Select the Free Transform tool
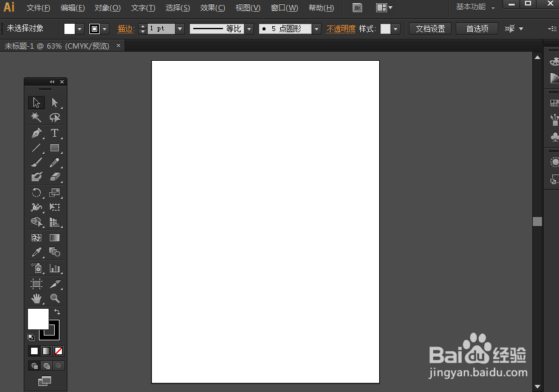Screen dimensions: 559x392 coord(55,207)
